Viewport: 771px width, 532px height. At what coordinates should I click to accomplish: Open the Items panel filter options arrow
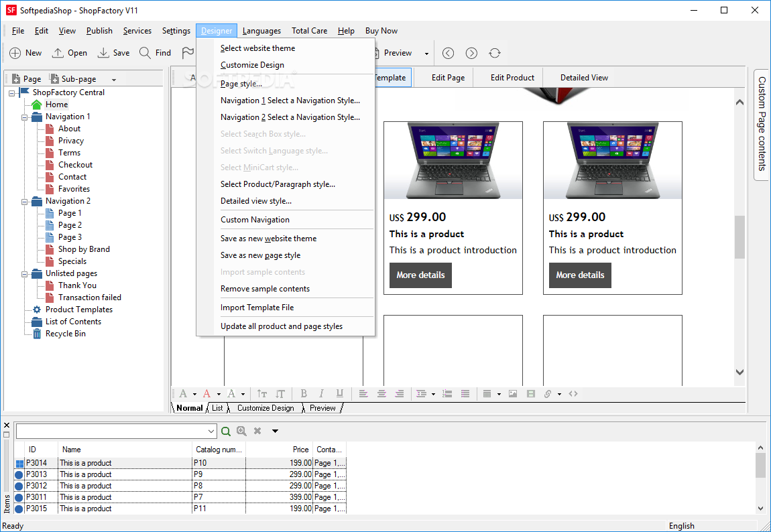(275, 431)
